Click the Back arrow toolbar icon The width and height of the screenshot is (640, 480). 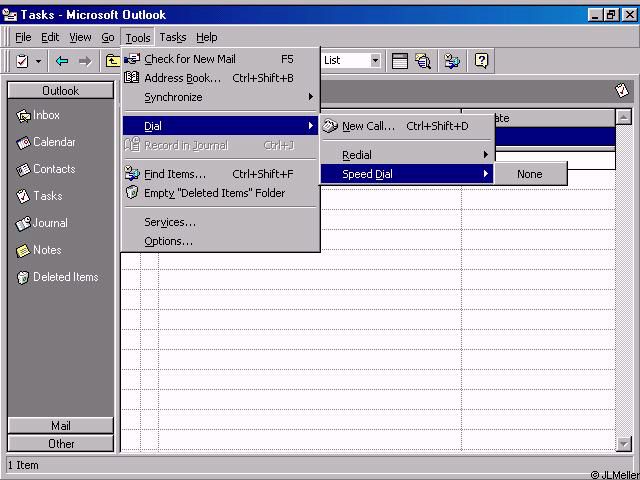62,61
